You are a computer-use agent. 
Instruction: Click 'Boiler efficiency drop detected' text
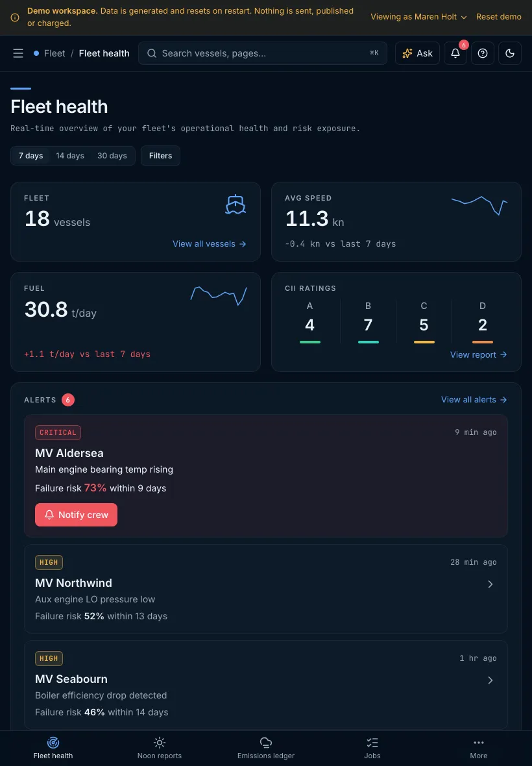101,696
